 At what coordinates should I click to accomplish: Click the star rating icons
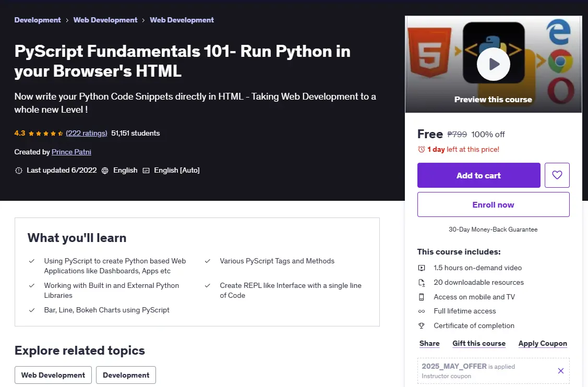(45, 133)
